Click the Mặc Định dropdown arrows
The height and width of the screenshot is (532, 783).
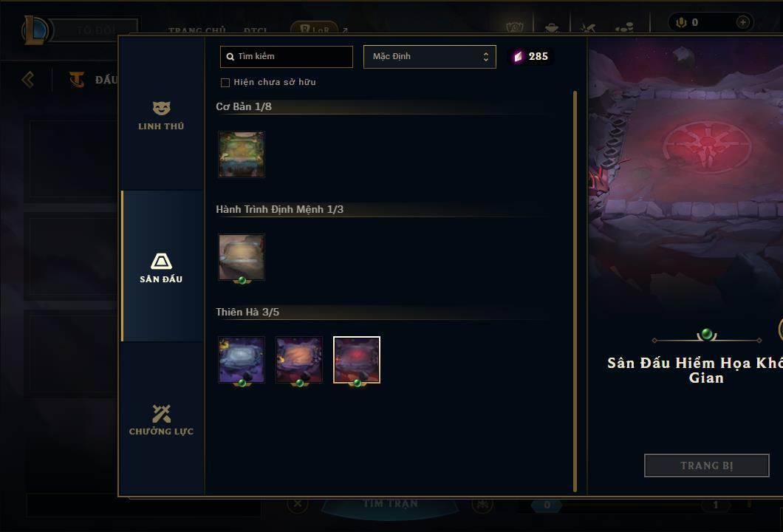(485, 56)
